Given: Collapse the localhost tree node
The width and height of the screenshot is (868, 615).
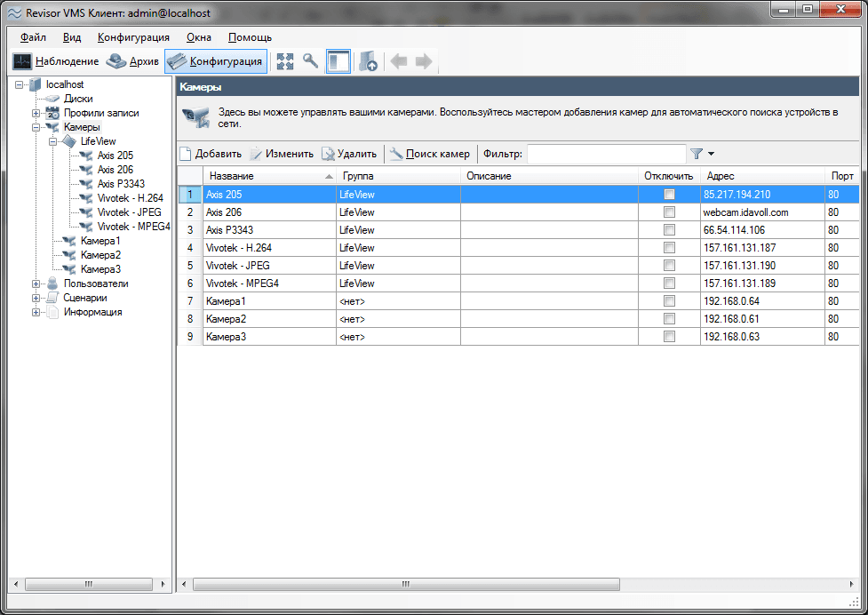Looking at the screenshot, I should [19, 84].
